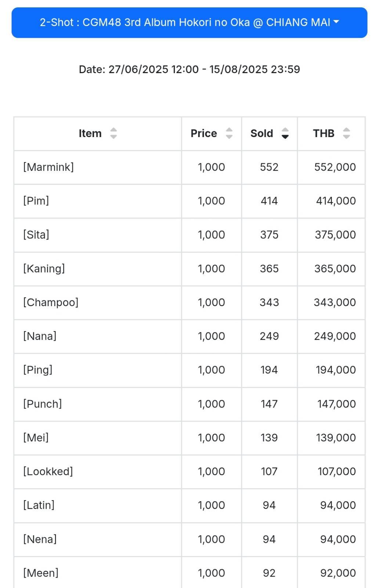This screenshot has height=588, width=379.
Task: Toggle Sold column sort arrow
Action: click(x=285, y=133)
